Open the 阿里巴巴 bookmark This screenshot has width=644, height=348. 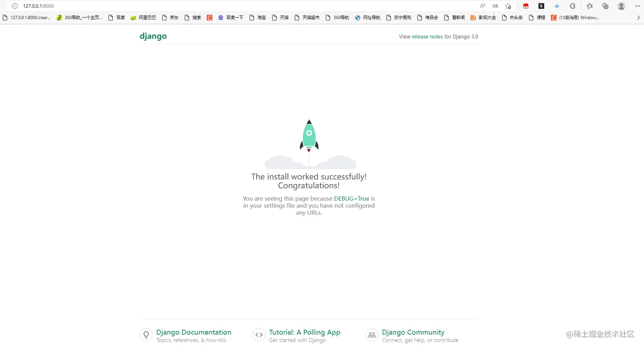point(143,17)
